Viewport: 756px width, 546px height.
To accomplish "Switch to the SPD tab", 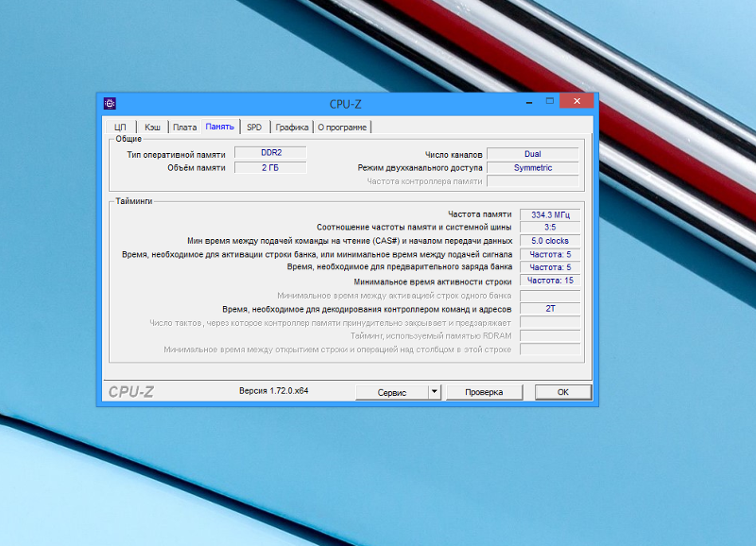I will (254, 128).
